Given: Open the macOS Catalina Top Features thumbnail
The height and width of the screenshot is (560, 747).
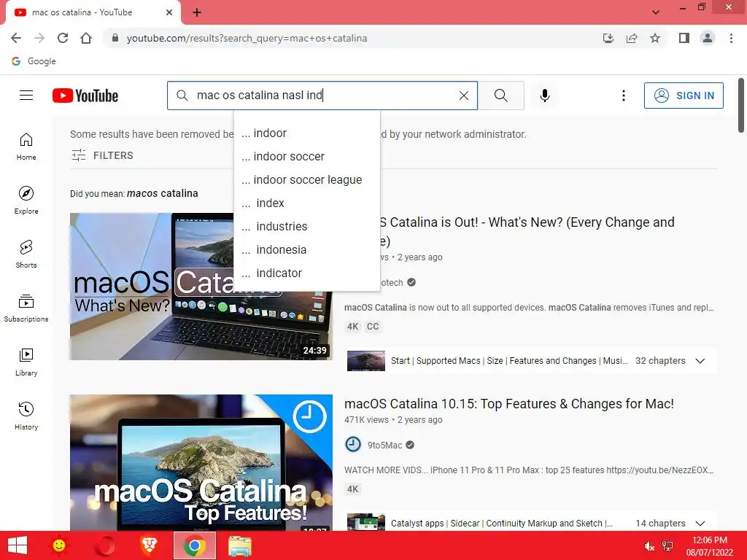Looking at the screenshot, I should coord(201,462).
